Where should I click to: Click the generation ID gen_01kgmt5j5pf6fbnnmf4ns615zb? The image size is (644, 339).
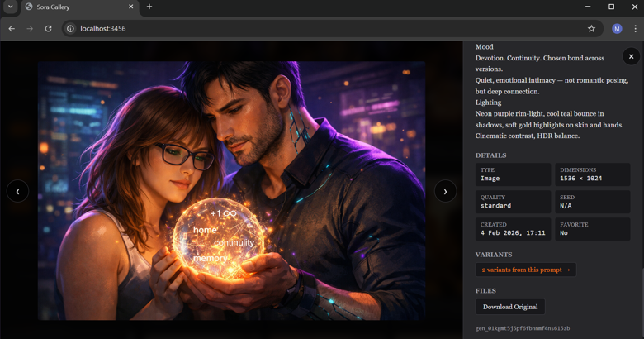coord(523,328)
